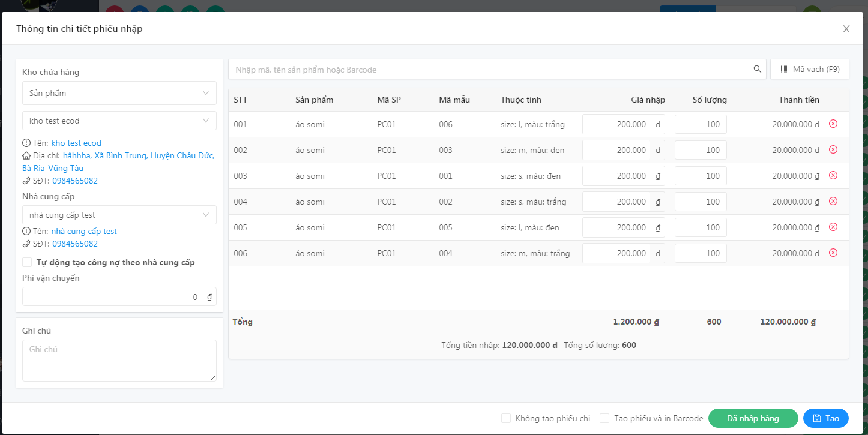Edit Giá nhập for row 002
Viewport: 868px width, 435px height.
[x=624, y=150]
